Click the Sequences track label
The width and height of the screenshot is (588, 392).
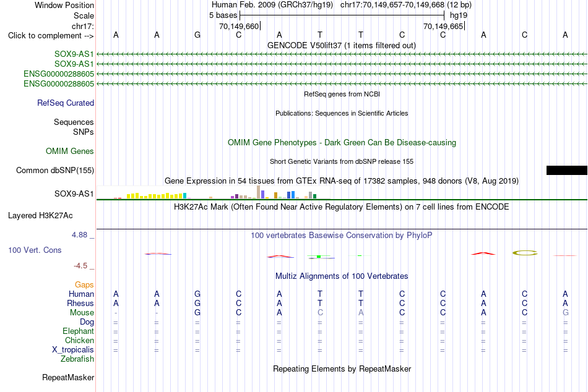[74, 122]
